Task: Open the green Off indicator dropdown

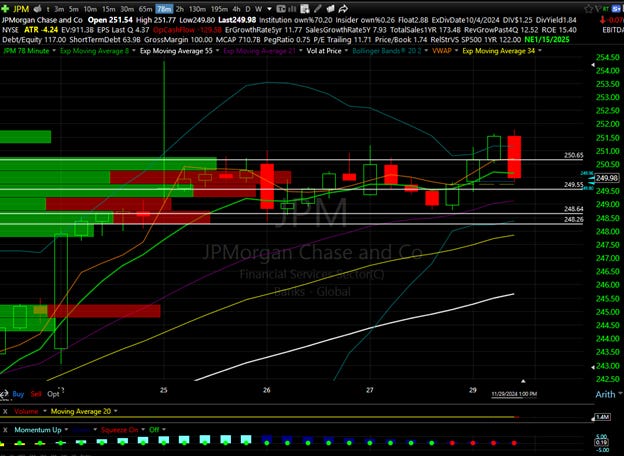Action: 164,430
